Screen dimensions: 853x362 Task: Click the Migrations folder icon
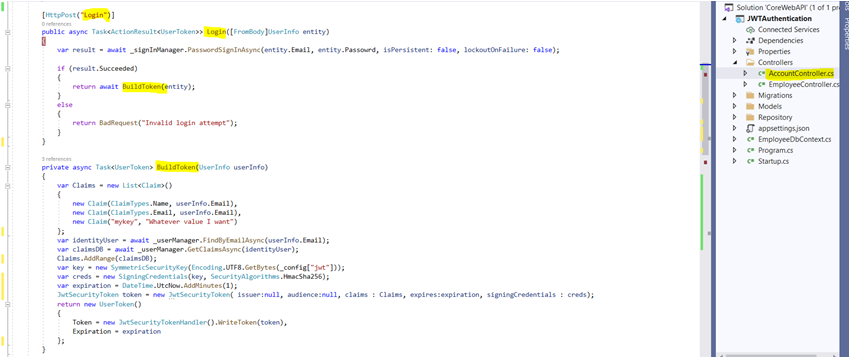pyautogui.click(x=751, y=95)
